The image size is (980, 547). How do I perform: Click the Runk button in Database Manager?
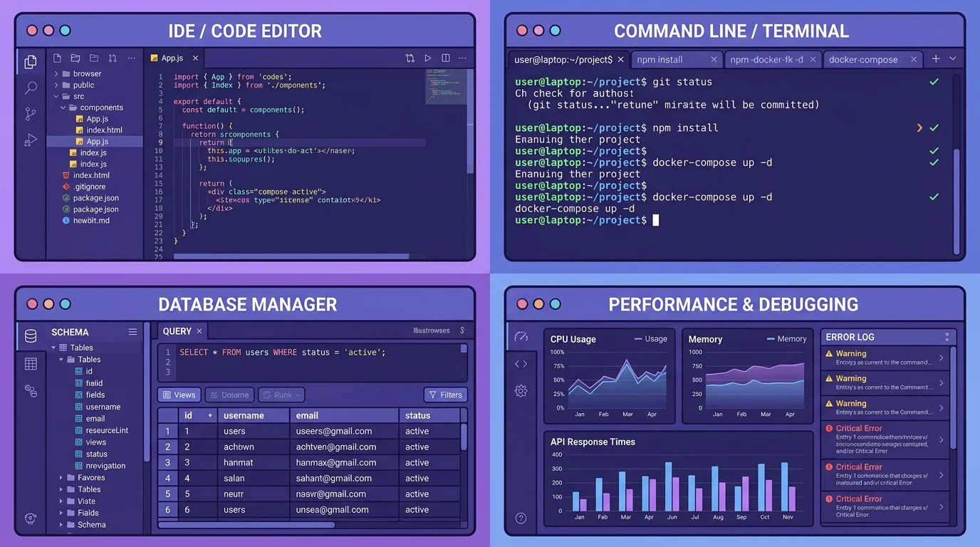point(281,395)
